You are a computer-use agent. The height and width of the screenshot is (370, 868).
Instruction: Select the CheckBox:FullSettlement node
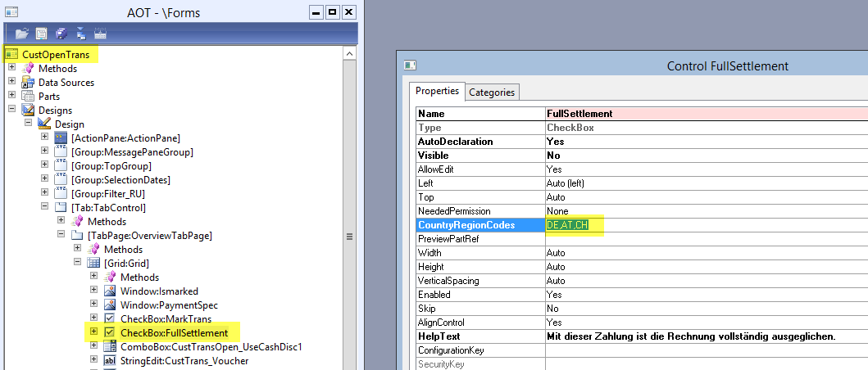pos(174,332)
